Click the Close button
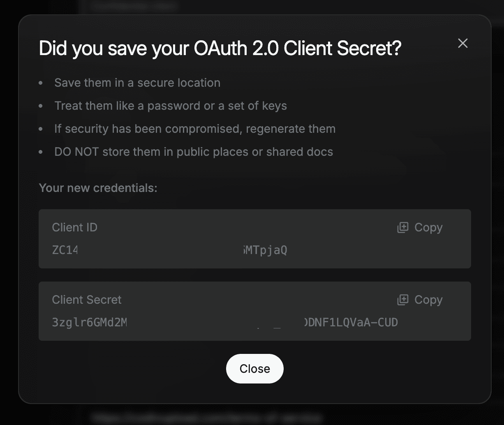This screenshot has height=425, width=504. (x=254, y=369)
